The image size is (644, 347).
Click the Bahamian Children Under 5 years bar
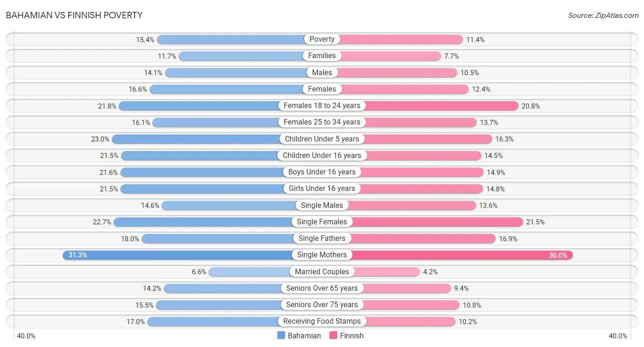tap(197, 139)
